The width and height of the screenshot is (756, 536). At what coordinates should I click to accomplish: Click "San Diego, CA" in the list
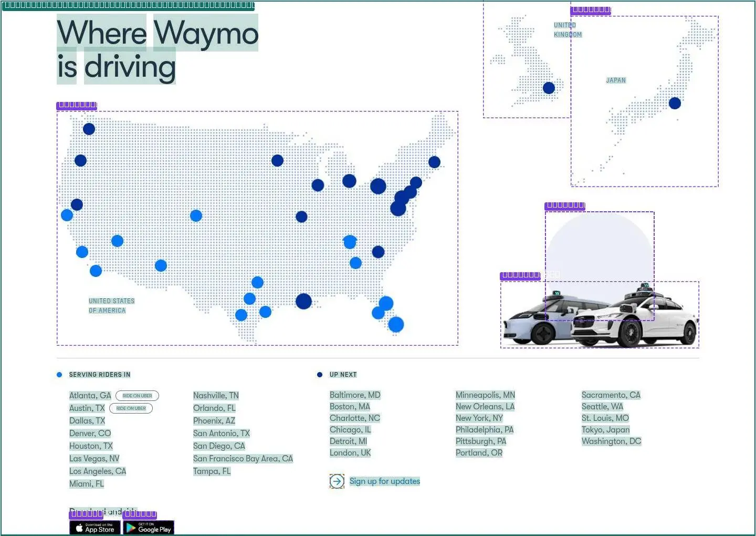219,446
